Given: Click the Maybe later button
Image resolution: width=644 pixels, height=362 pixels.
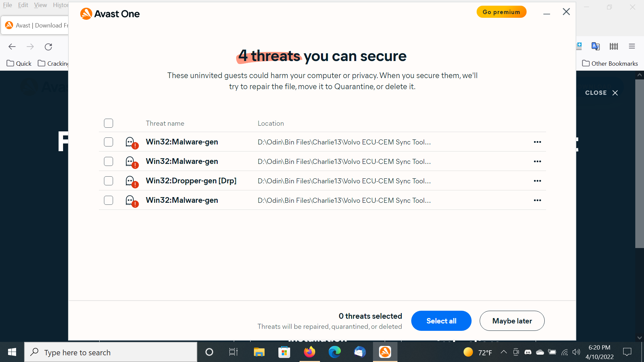Looking at the screenshot, I should click(512, 321).
